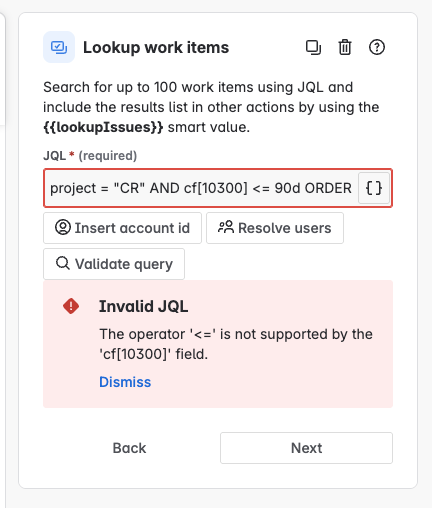Click the Lookup work items heading
Viewport: 432px width, 508px height.
coord(156,47)
